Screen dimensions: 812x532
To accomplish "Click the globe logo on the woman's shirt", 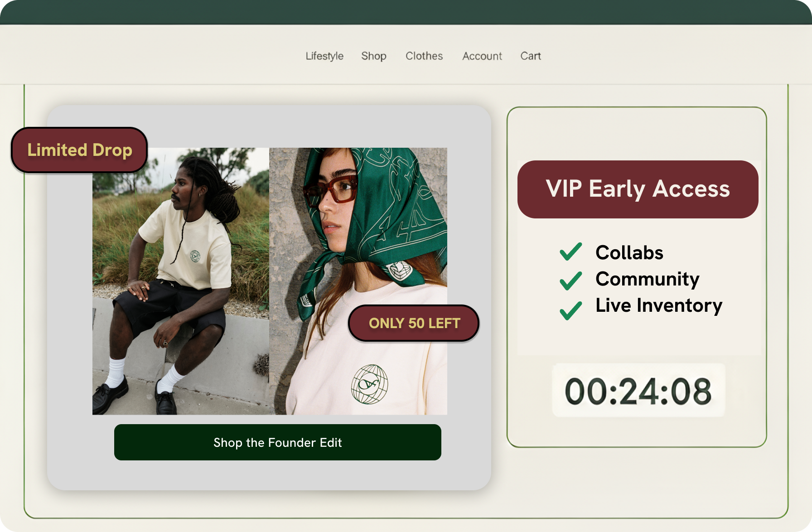I will (370, 384).
